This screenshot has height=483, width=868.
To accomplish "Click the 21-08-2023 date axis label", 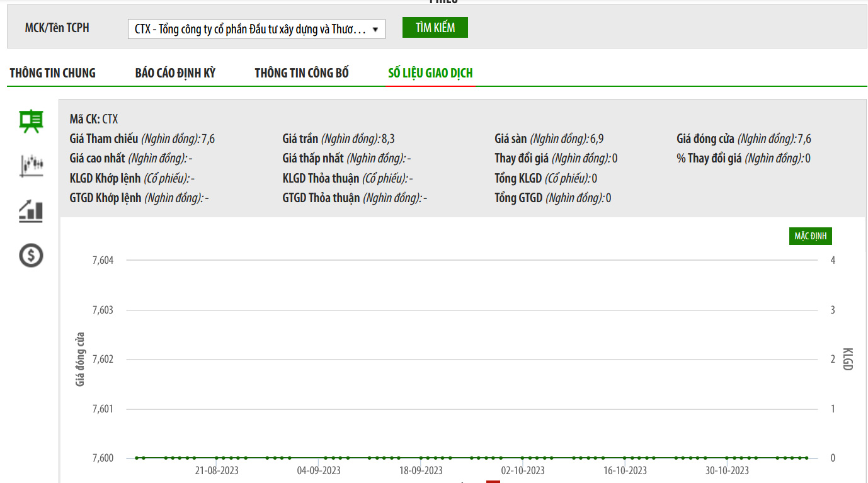I will [217, 470].
